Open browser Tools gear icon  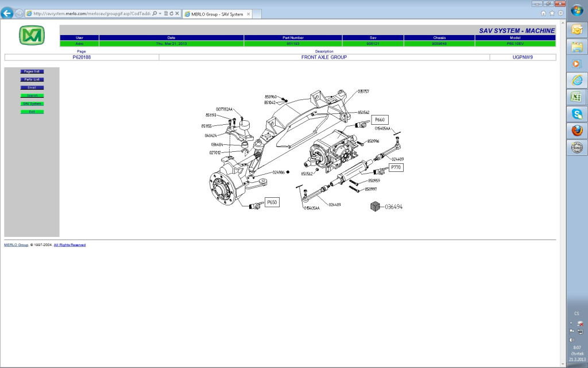(x=560, y=13)
